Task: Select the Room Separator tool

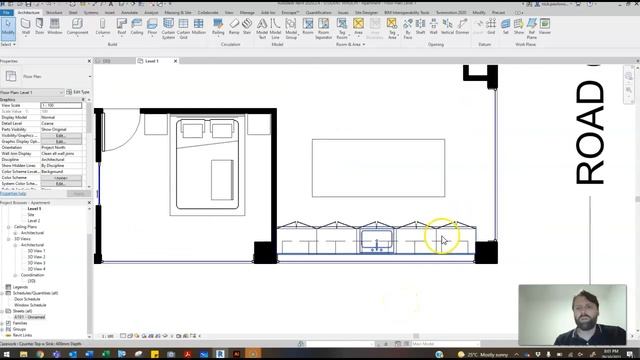Action: click(x=323, y=29)
